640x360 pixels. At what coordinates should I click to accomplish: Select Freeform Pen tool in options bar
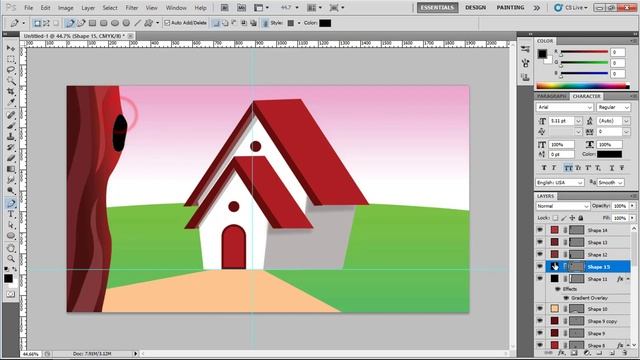point(82,23)
